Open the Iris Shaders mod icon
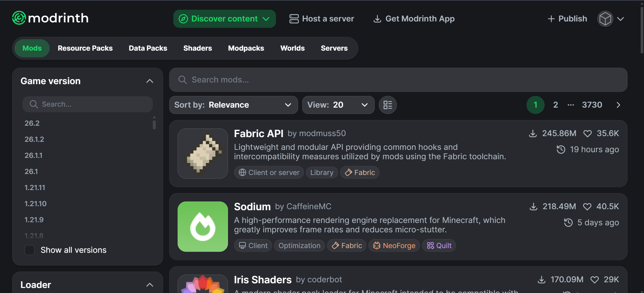 pyautogui.click(x=203, y=284)
